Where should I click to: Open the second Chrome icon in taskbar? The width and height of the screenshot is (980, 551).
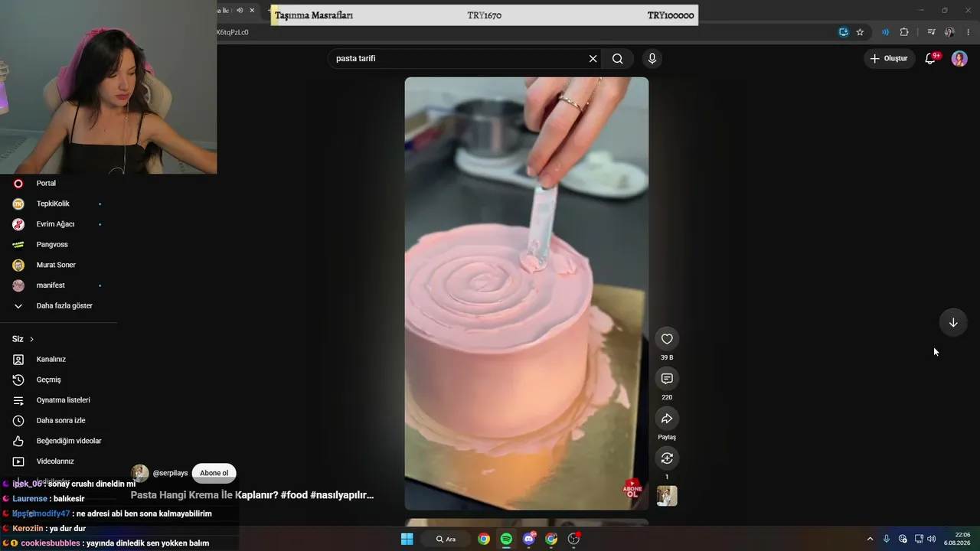pyautogui.click(x=551, y=540)
